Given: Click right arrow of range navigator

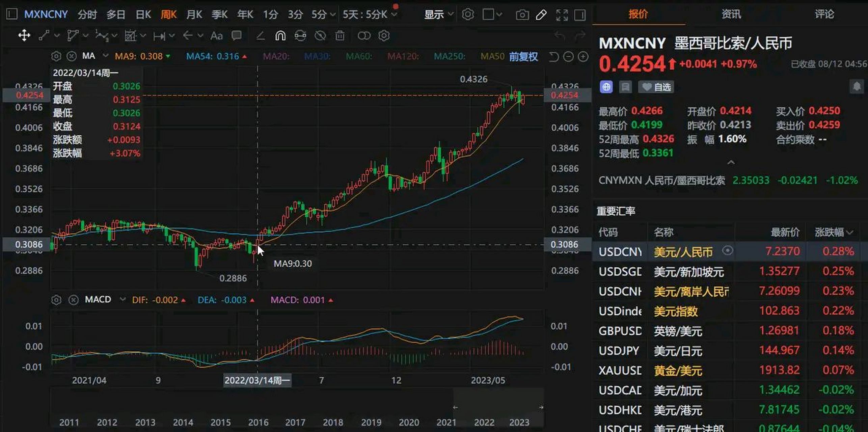Looking at the screenshot, I should [x=541, y=407].
